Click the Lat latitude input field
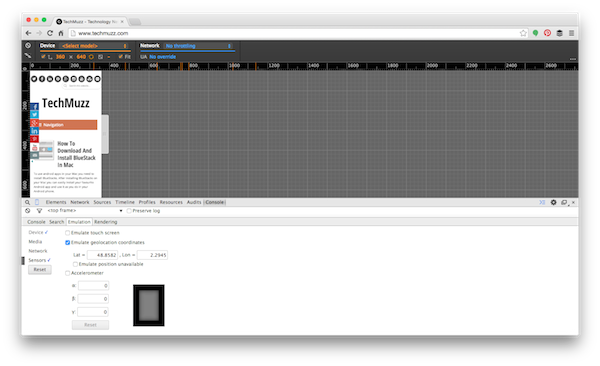600x366 pixels. click(103, 255)
